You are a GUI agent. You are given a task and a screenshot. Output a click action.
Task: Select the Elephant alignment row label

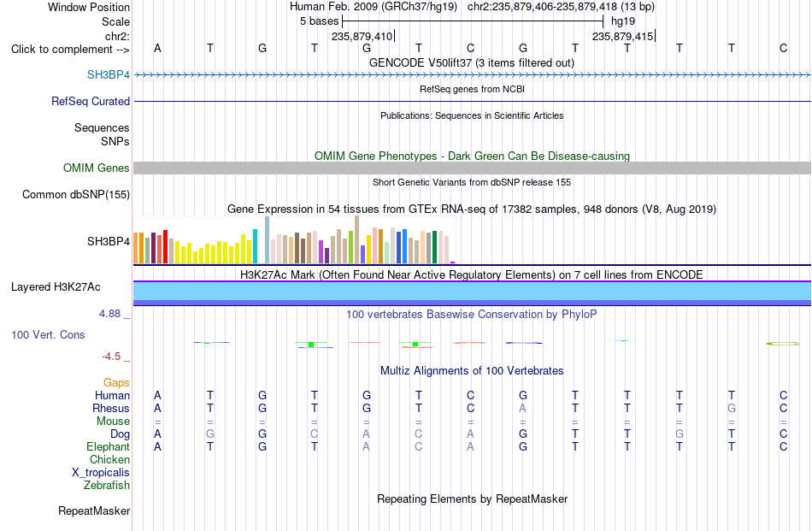click(108, 446)
